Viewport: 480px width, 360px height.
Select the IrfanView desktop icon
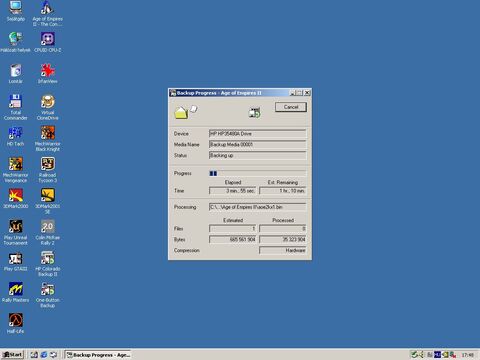pyautogui.click(x=48, y=74)
